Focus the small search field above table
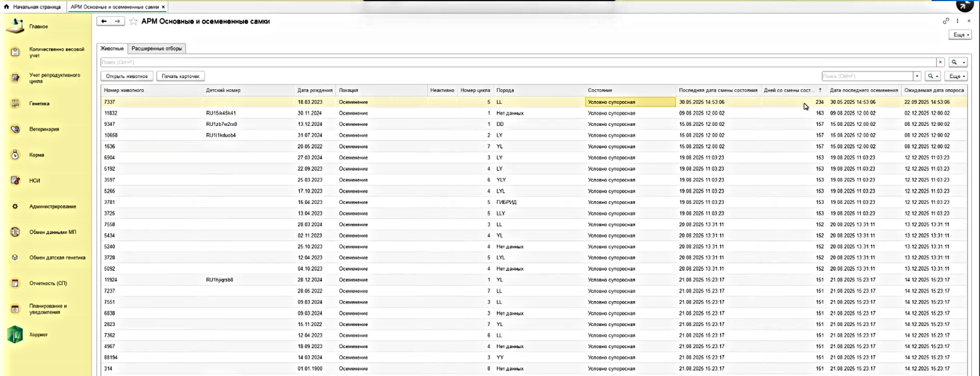The image size is (980, 376). pos(867,76)
